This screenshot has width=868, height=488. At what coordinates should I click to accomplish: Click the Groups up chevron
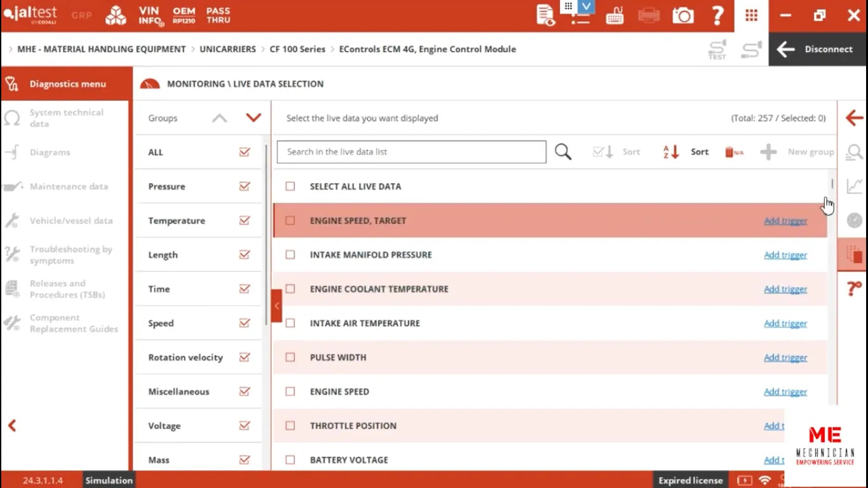[219, 118]
